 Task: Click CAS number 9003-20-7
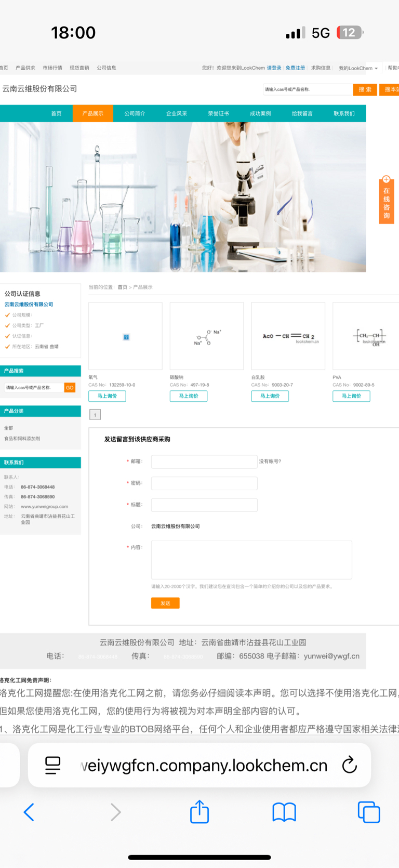point(282,385)
